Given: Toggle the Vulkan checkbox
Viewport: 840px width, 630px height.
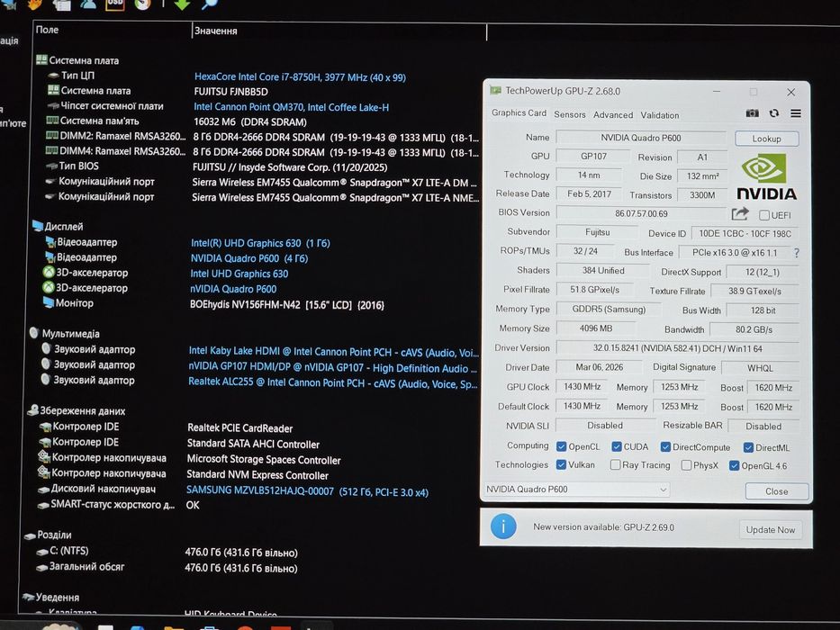Looking at the screenshot, I should click(x=561, y=464).
